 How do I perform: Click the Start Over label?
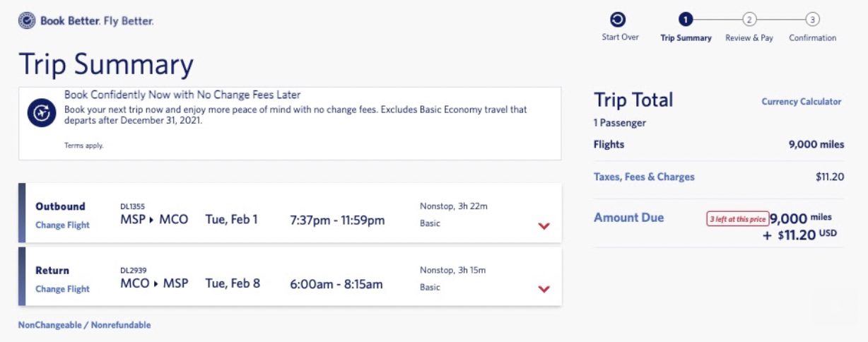(x=620, y=37)
